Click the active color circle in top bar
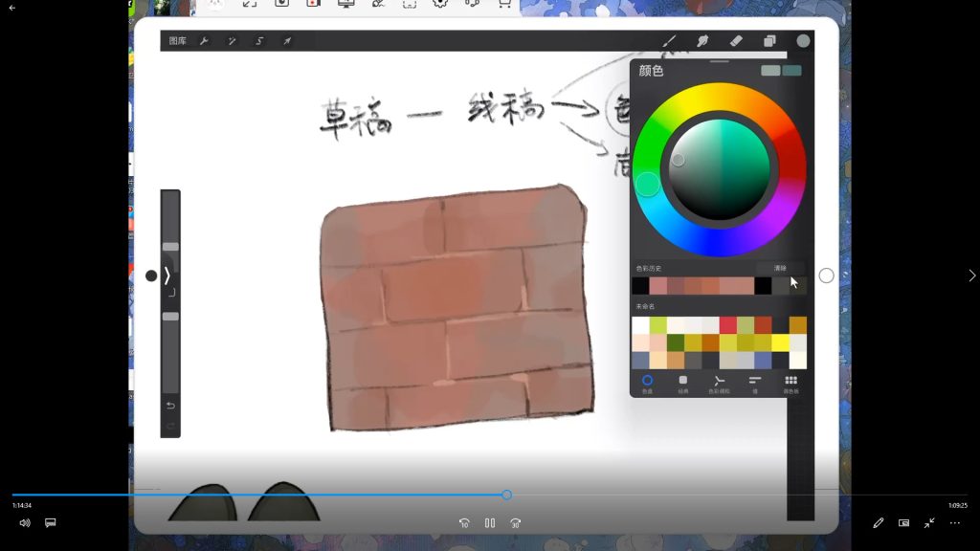Image resolution: width=980 pixels, height=551 pixels. coord(803,40)
